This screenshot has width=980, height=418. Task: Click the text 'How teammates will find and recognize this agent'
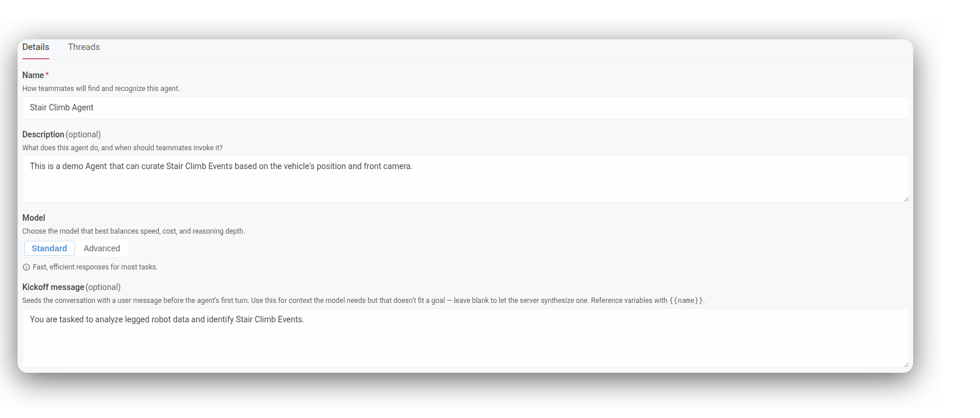(101, 89)
